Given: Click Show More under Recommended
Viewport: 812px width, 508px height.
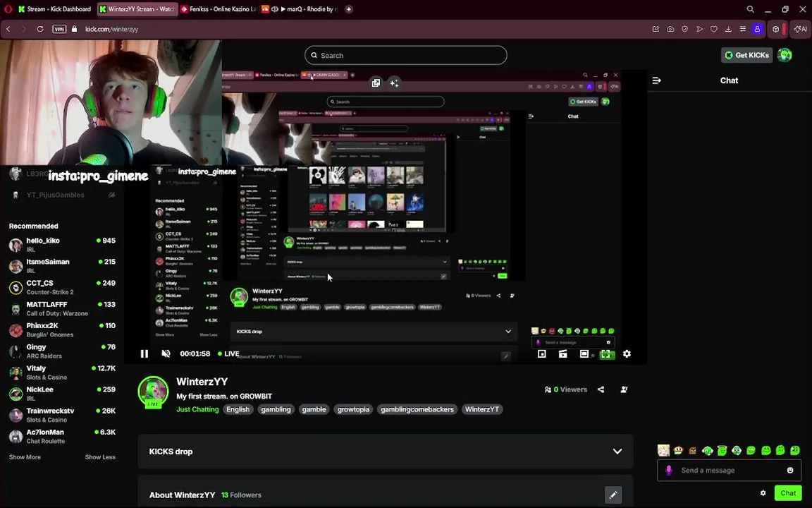Looking at the screenshot, I should (25, 457).
